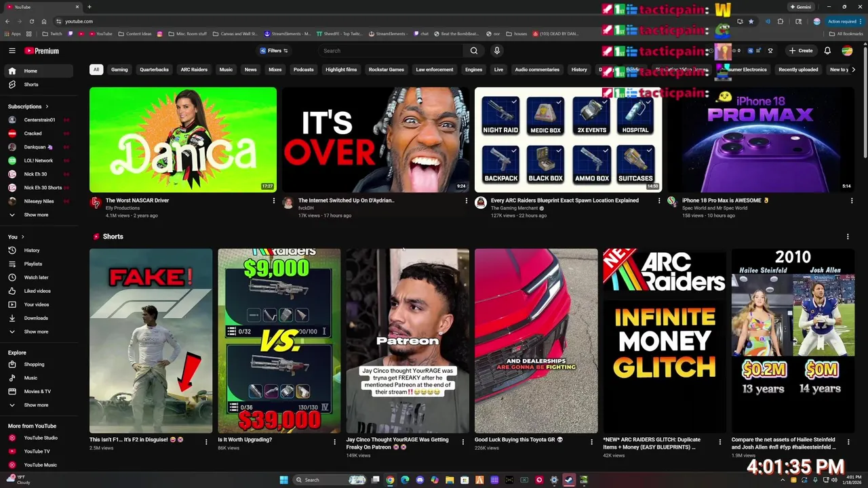The image size is (868, 488).
Task: Open You section chevron
Action: [x=22, y=237]
